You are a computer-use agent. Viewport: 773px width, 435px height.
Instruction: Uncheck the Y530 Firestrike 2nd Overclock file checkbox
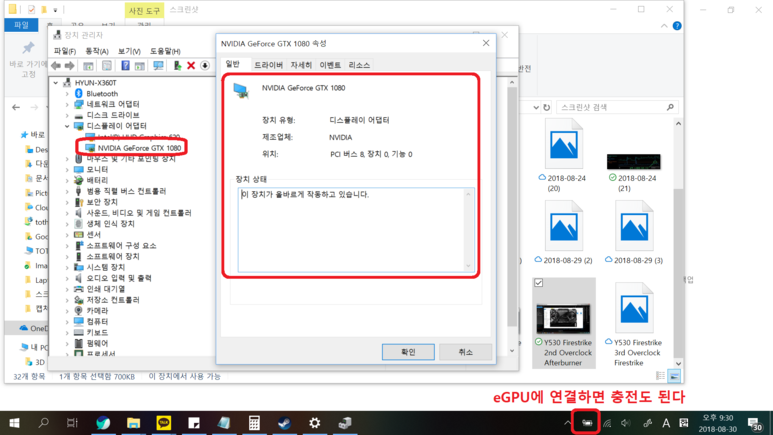click(x=538, y=283)
